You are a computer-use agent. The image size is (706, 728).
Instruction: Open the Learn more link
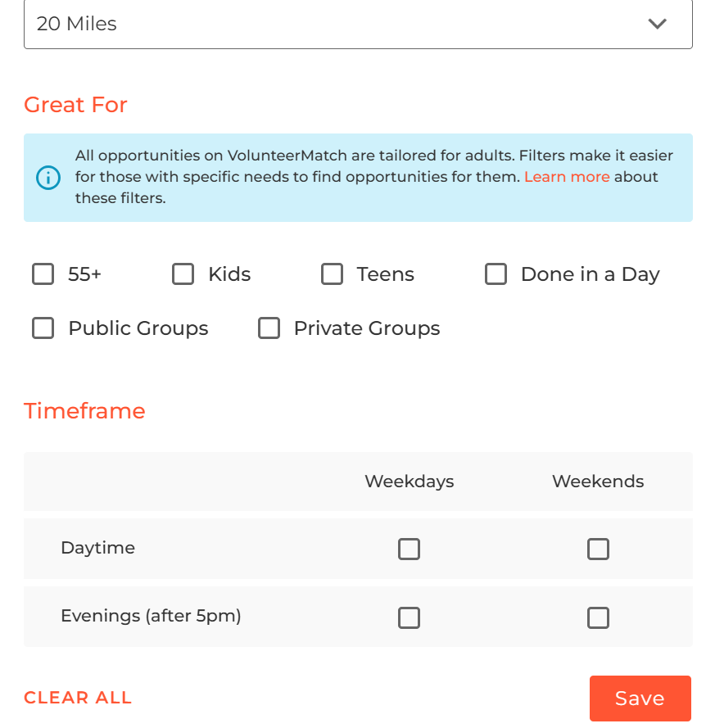pos(567,177)
